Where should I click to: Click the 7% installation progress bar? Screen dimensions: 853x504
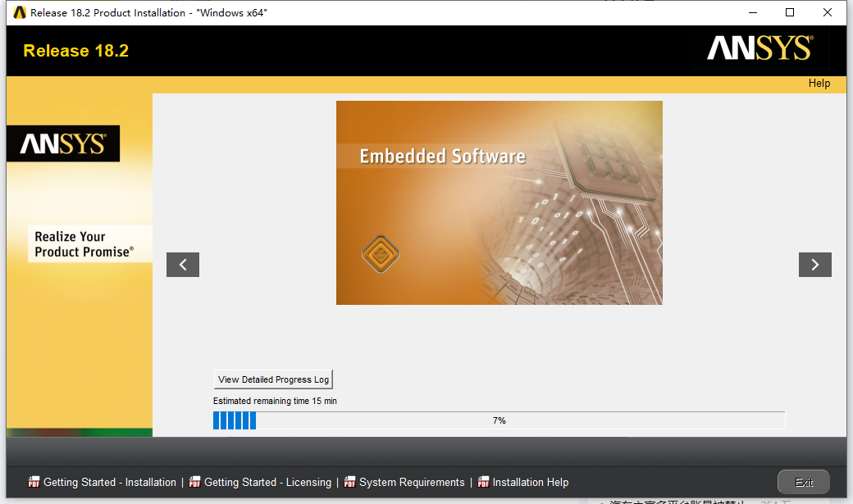click(499, 420)
